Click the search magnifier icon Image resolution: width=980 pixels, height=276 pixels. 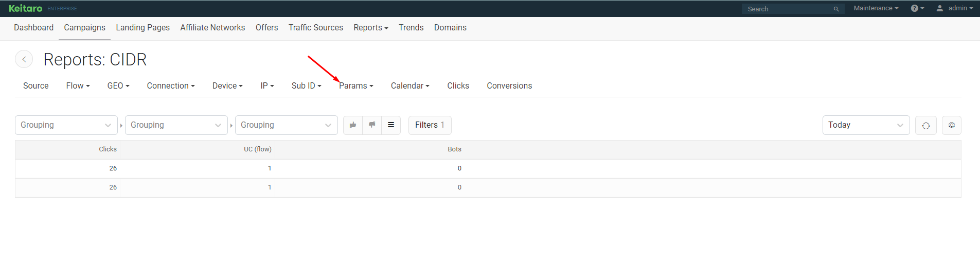836,9
